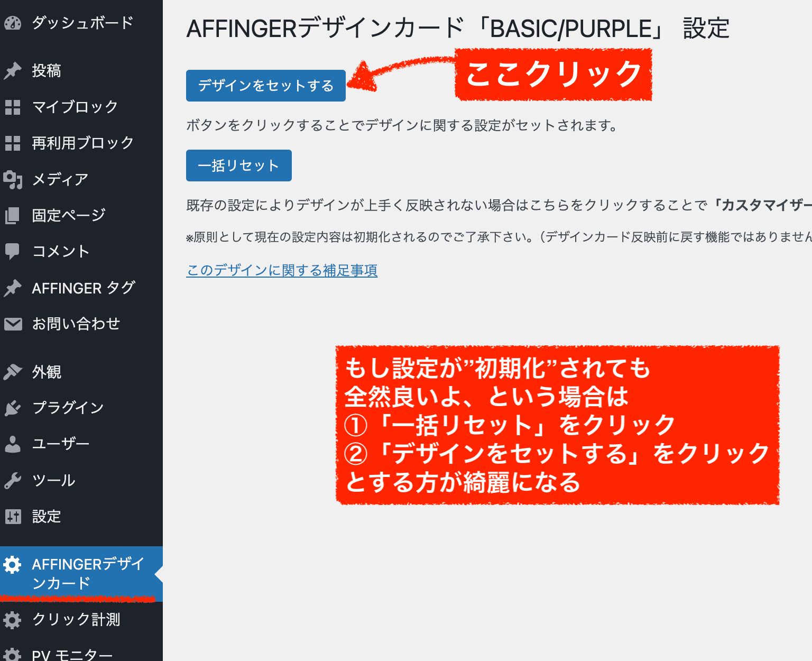
Task: Open the AFFINGER タグ section
Action: [82, 288]
